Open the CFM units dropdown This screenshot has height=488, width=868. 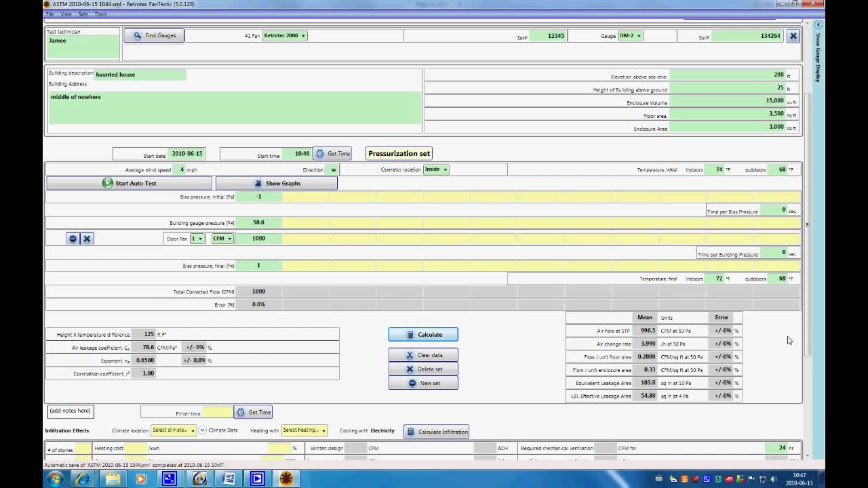[222, 239]
